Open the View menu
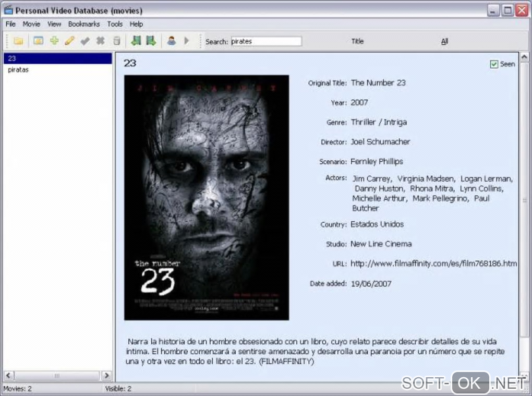 (x=54, y=24)
